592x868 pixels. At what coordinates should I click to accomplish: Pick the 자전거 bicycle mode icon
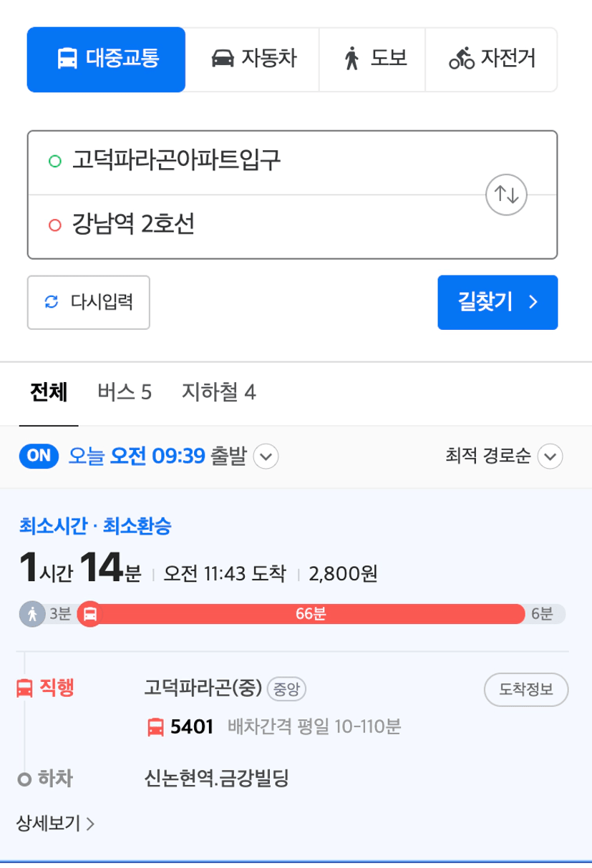tap(462, 58)
